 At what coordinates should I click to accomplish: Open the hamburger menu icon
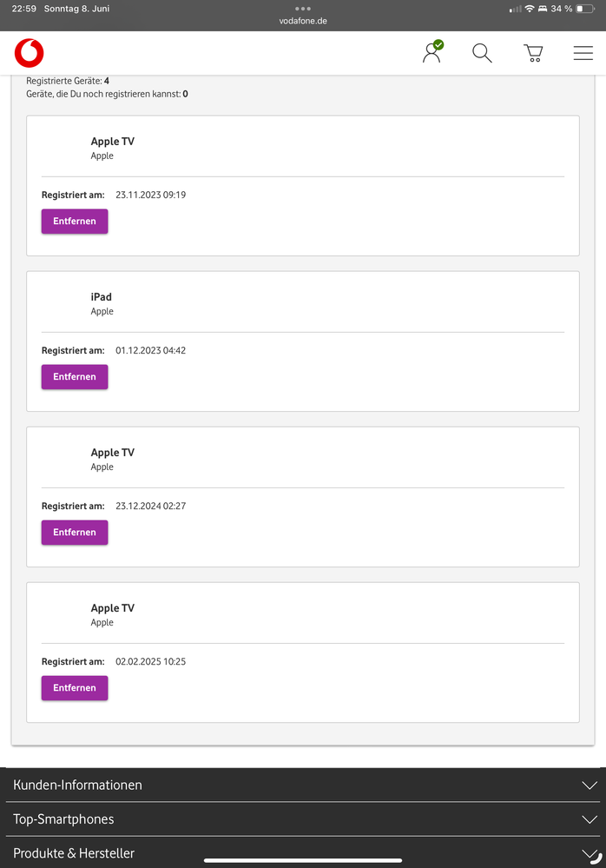click(583, 53)
